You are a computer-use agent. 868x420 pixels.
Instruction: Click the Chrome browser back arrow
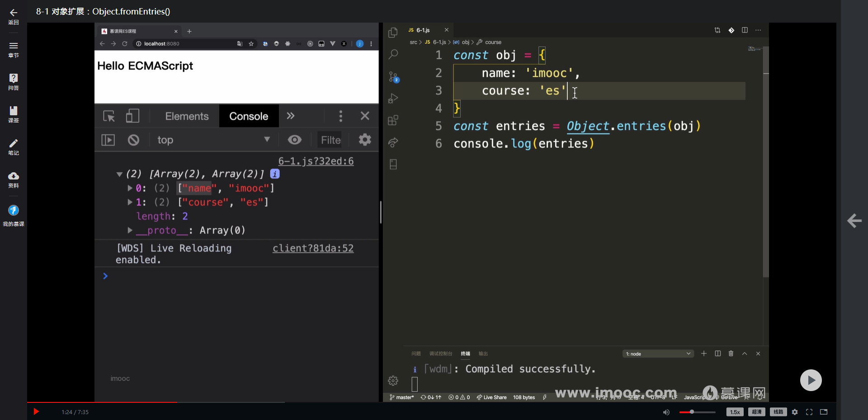click(x=102, y=44)
